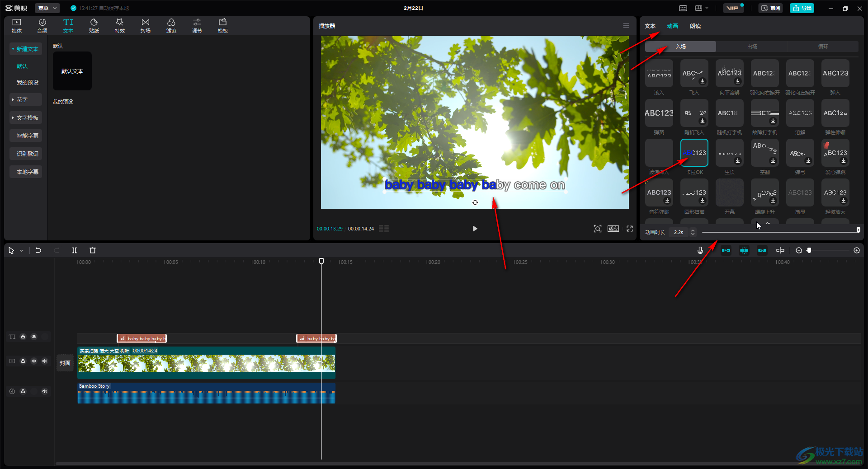Viewport: 868px width, 469px height.
Task: Toggle linkage between clips
Action: pos(762,250)
